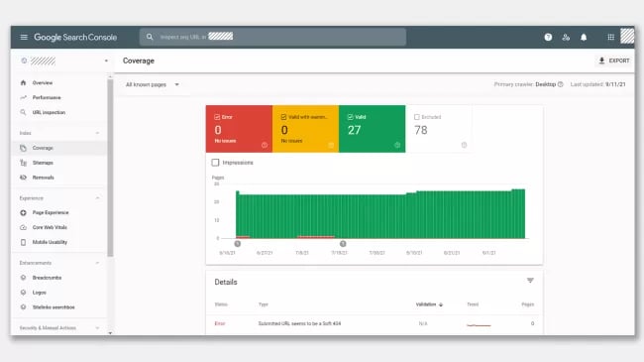644x362 pixels.
Task: Open the hamburger navigation menu
Action: click(x=24, y=37)
